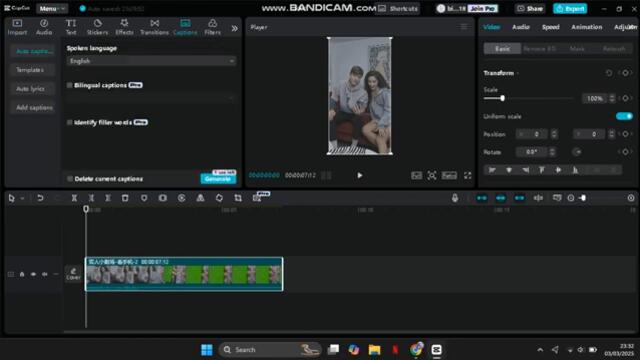Click the Pro auto-reframe tool icon
Viewport: 640px width, 360px height.
click(257, 198)
